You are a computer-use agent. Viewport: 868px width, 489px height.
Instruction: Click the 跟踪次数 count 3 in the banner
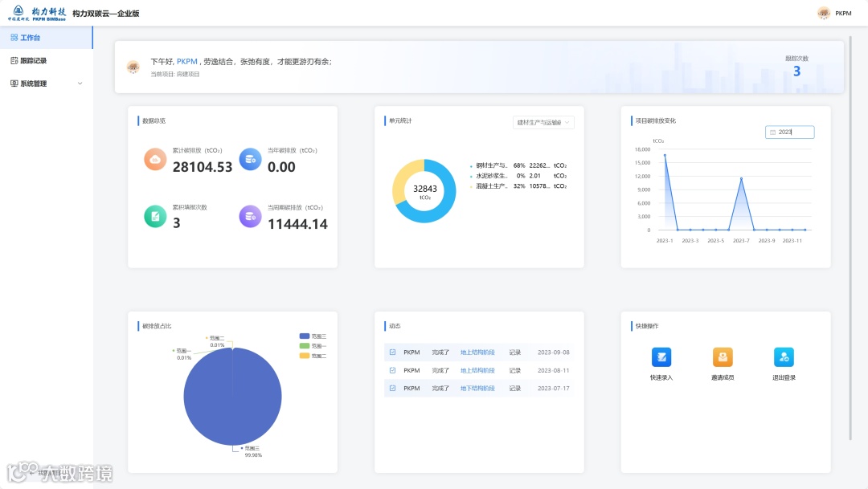(x=796, y=71)
